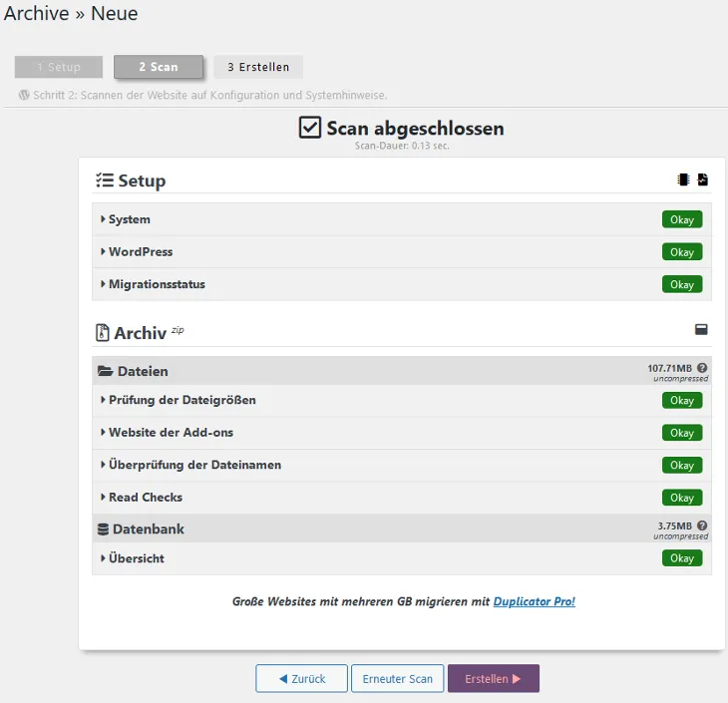The width and height of the screenshot is (728, 703).
Task: Select the 3 Erstellen step tab
Action: pyautogui.click(x=258, y=67)
